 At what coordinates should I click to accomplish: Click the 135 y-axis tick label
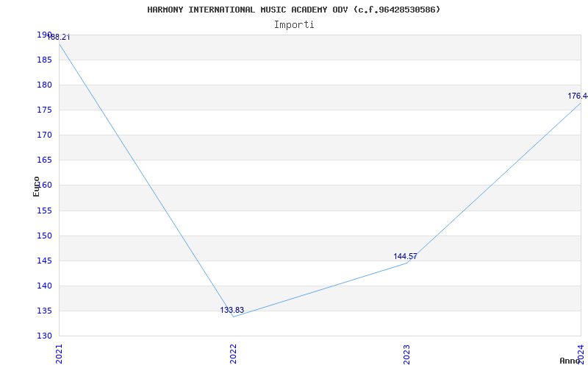[x=44, y=311]
